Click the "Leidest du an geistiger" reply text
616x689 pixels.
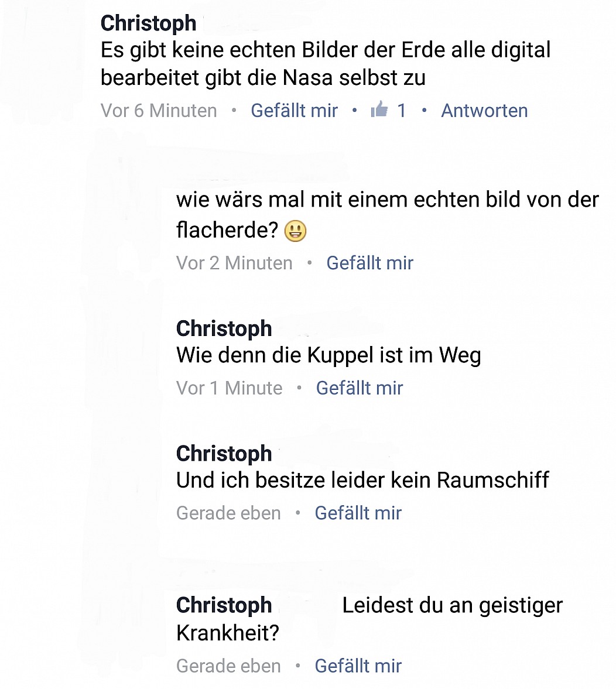point(369,619)
